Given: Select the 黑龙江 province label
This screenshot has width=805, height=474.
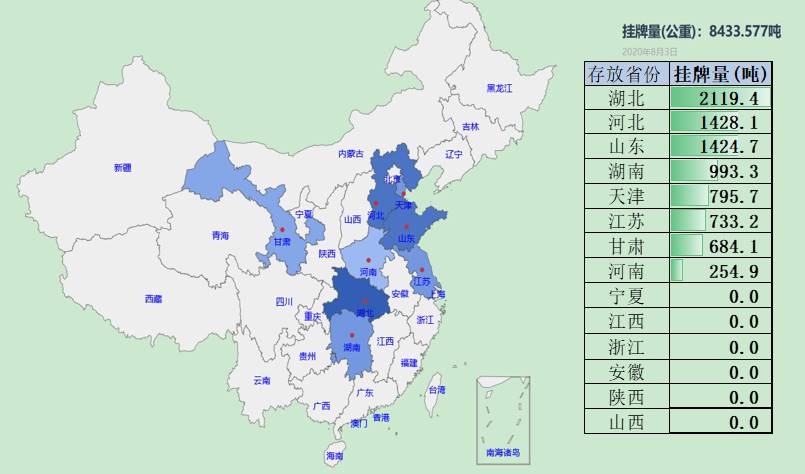Looking at the screenshot, I should 500,88.
